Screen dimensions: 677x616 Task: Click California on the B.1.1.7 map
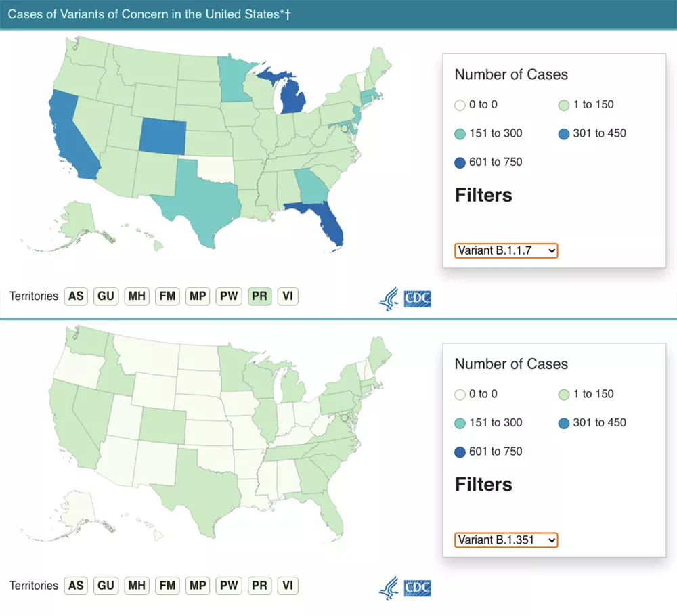point(69,136)
